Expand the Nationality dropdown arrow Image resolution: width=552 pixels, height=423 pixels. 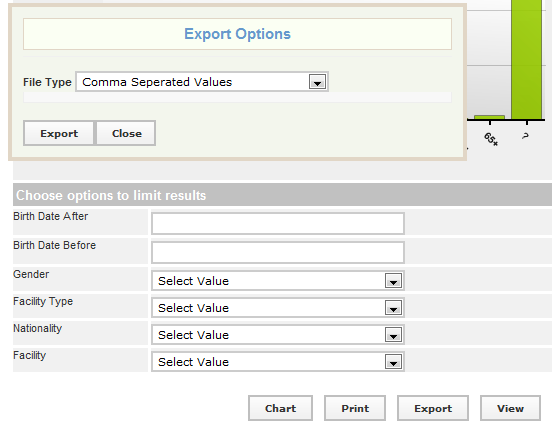tap(393, 335)
